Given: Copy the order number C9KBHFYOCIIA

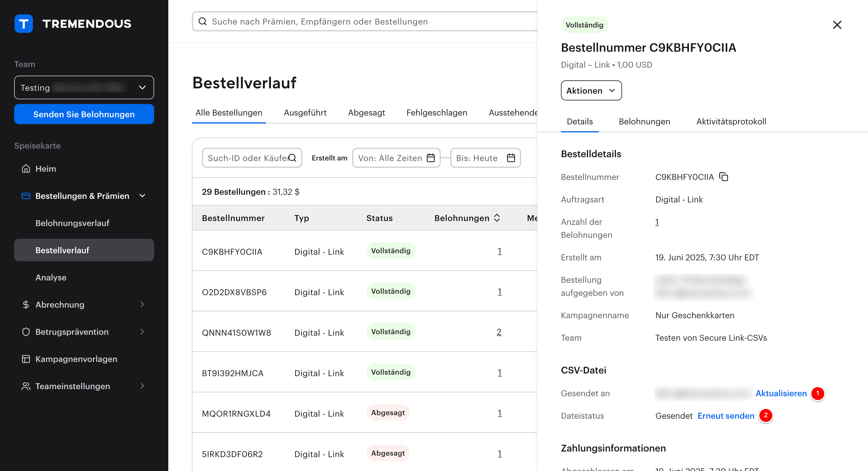Looking at the screenshot, I should coord(723,177).
